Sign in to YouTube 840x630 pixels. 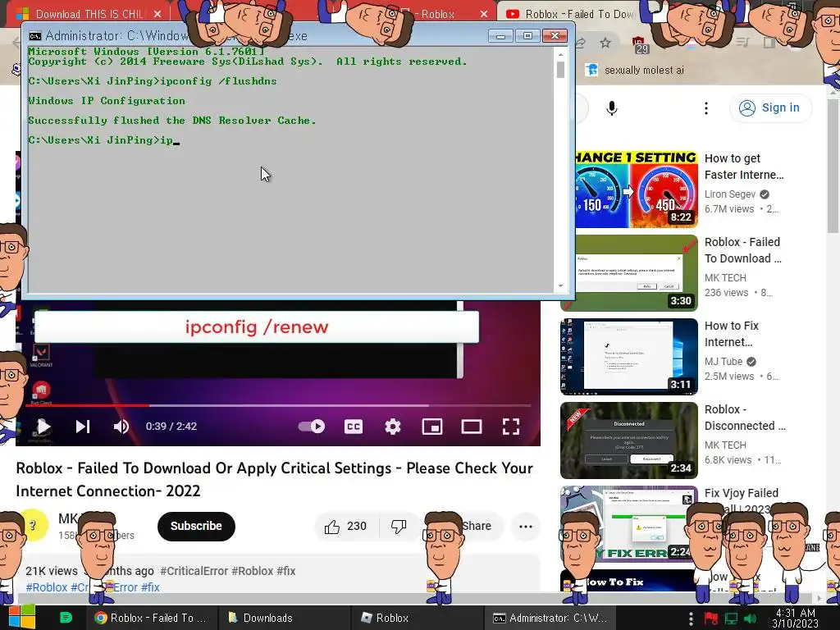(x=770, y=107)
